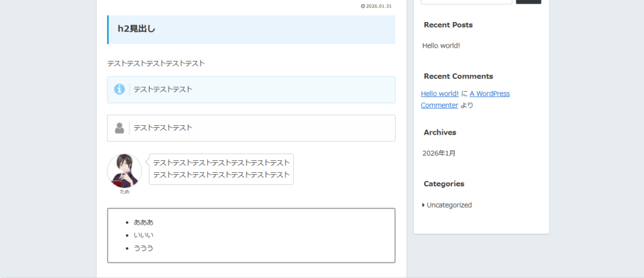644x278 pixels.
Task: Click the 2026.01.31 post date text
Action: click(x=379, y=6)
